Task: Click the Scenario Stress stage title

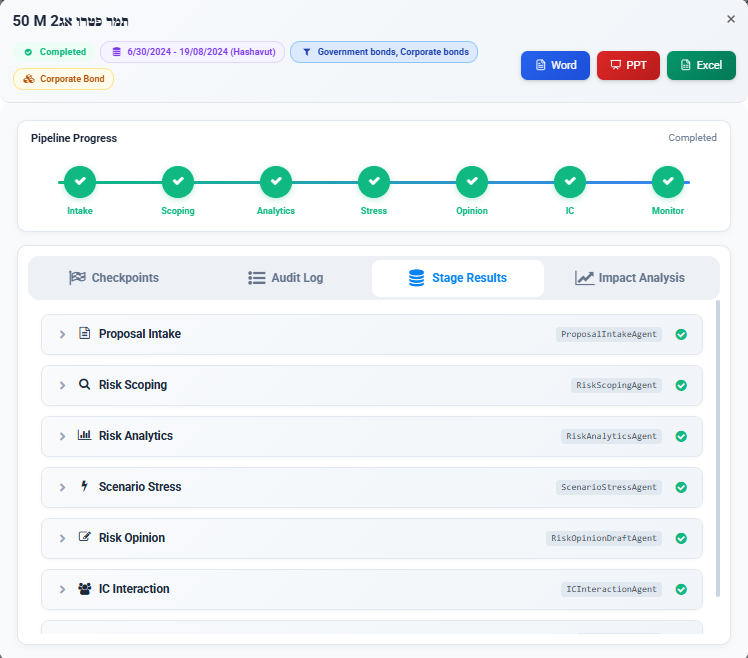Action: pos(140,487)
